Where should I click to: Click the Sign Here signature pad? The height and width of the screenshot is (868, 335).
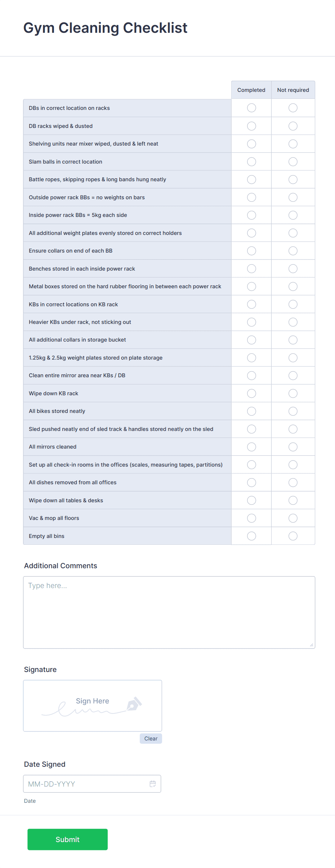(x=92, y=705)
